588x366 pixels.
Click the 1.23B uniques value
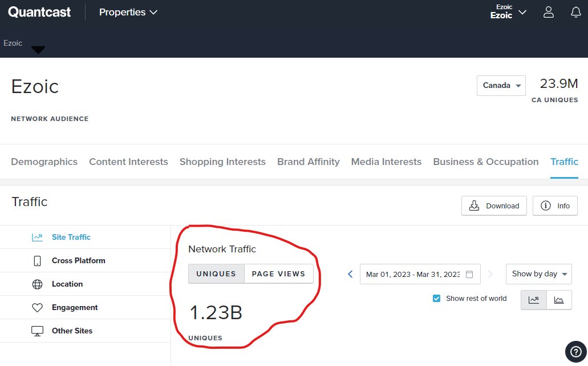[216, 312]
